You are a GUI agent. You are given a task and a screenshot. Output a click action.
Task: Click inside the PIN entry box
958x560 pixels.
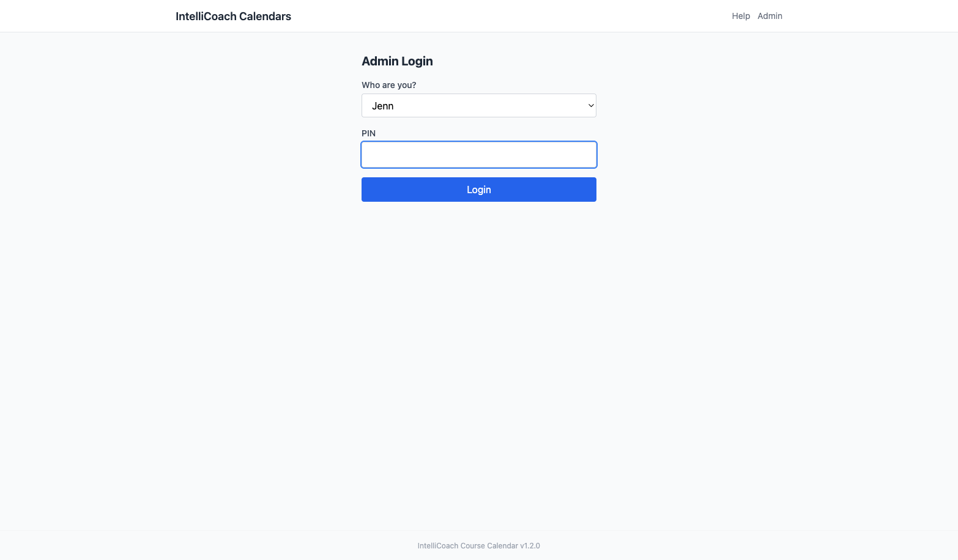479,154
